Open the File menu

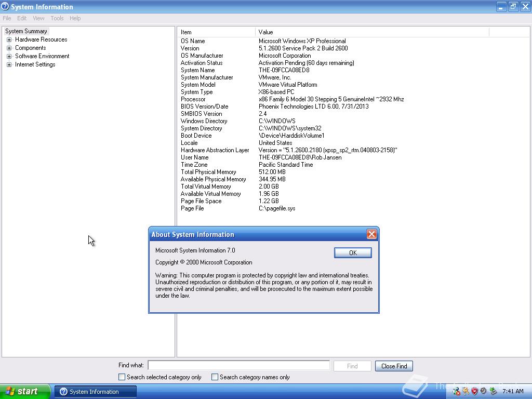(7, 18)
